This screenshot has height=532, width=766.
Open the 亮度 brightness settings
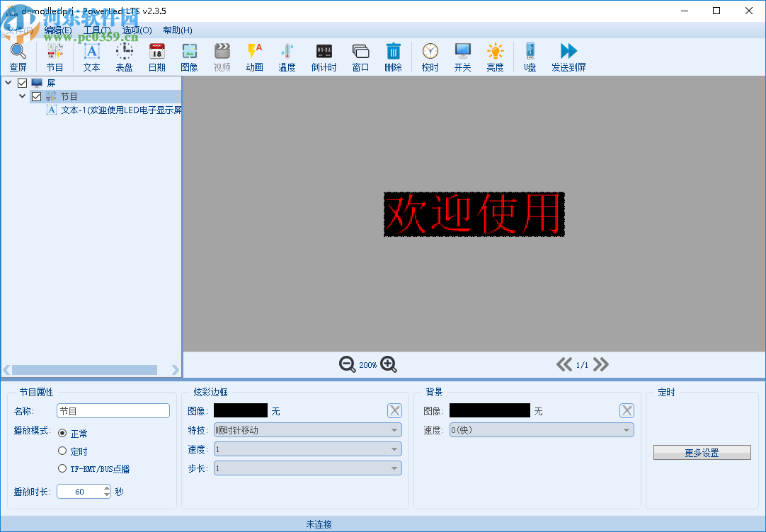[x=494, y=55]
